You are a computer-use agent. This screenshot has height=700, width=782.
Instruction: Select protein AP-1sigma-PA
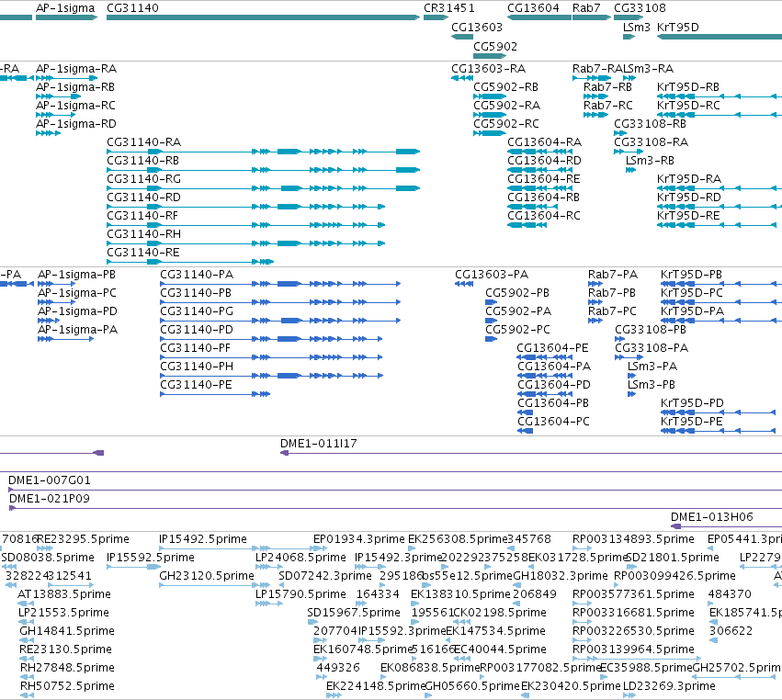(66, 339)
